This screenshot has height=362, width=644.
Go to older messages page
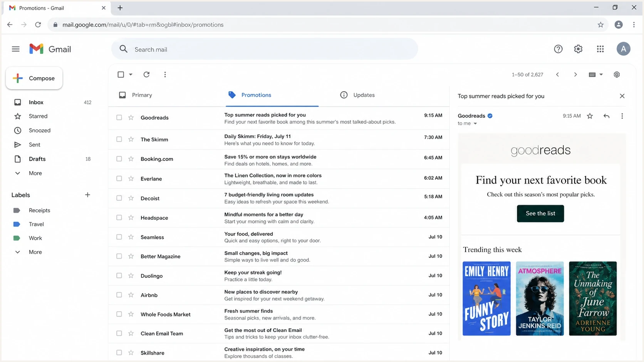pyautogui.click(x=575, y=75)
